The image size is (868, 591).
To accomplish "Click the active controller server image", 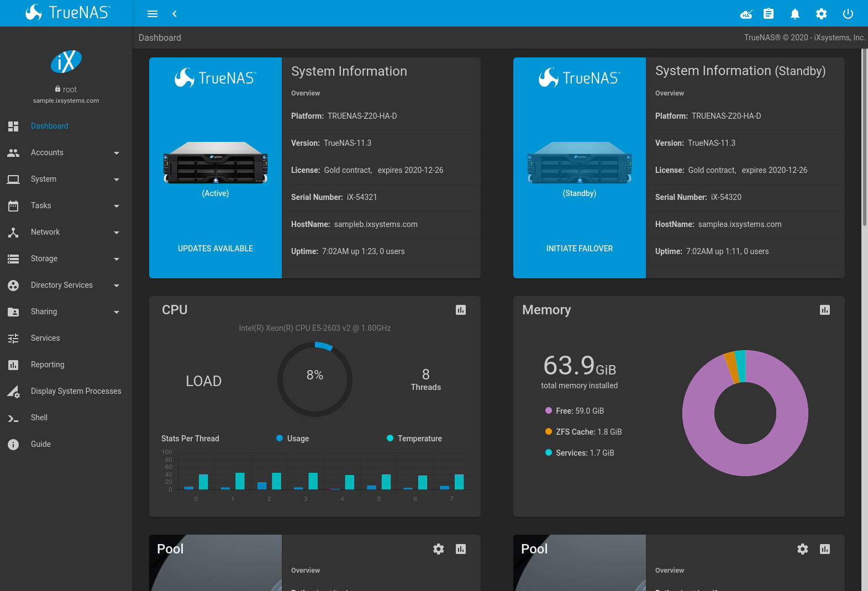I will click(x=215, y=162).
